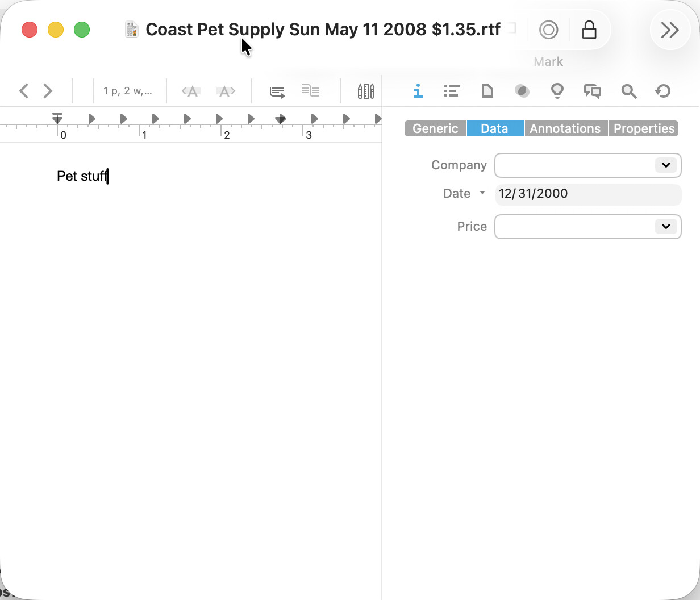Click the Date field showing 12/31/2000

[x=587, y=194]
